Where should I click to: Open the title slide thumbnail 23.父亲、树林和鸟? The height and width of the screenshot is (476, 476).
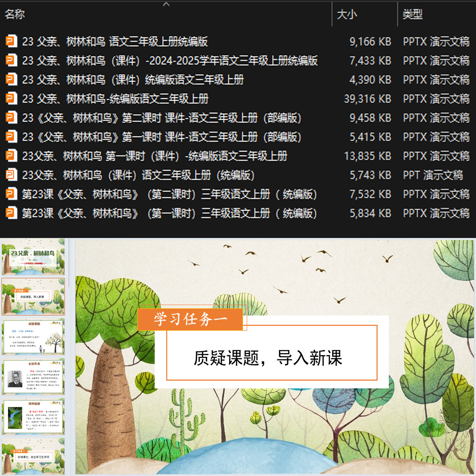pyautogui.click(x=33, y=257)
